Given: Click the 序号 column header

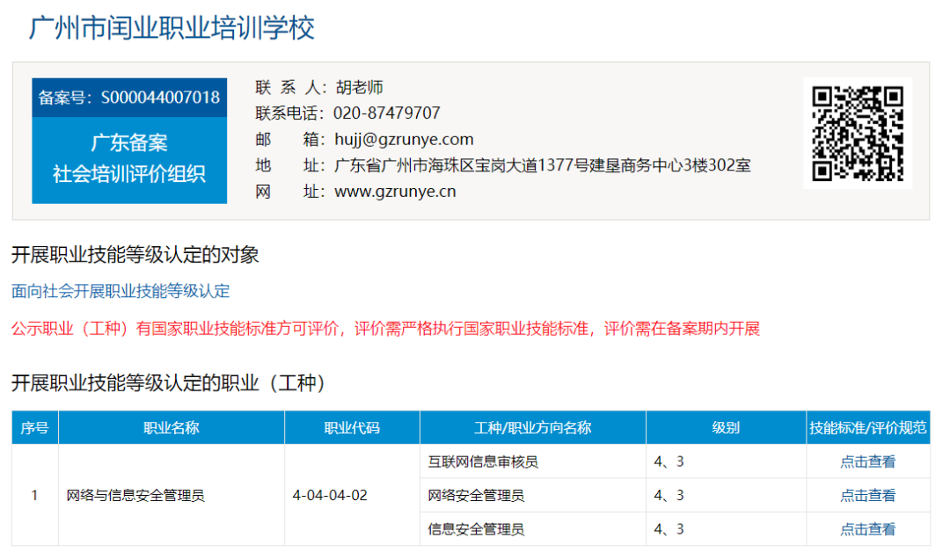Looking at the screenshot, I should click(x=34, y=428).
